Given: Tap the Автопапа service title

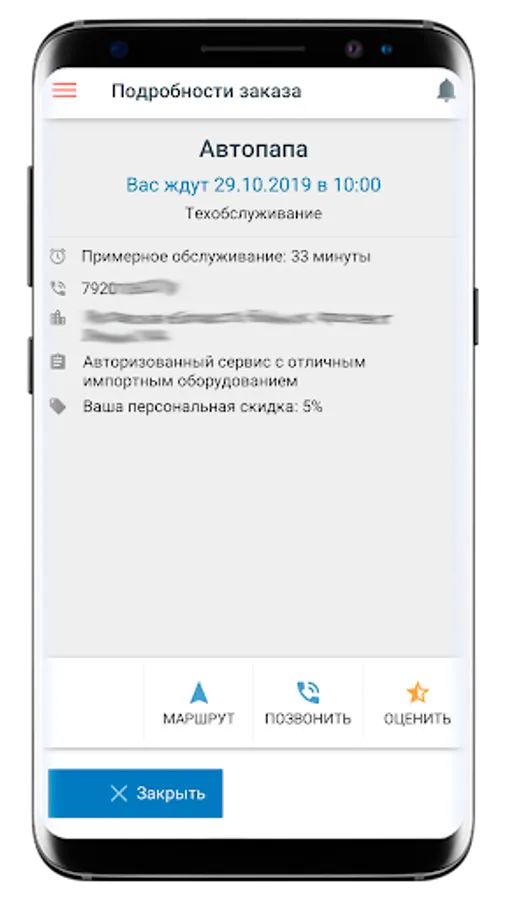Looking at the screenshot, I should [254, 149].
